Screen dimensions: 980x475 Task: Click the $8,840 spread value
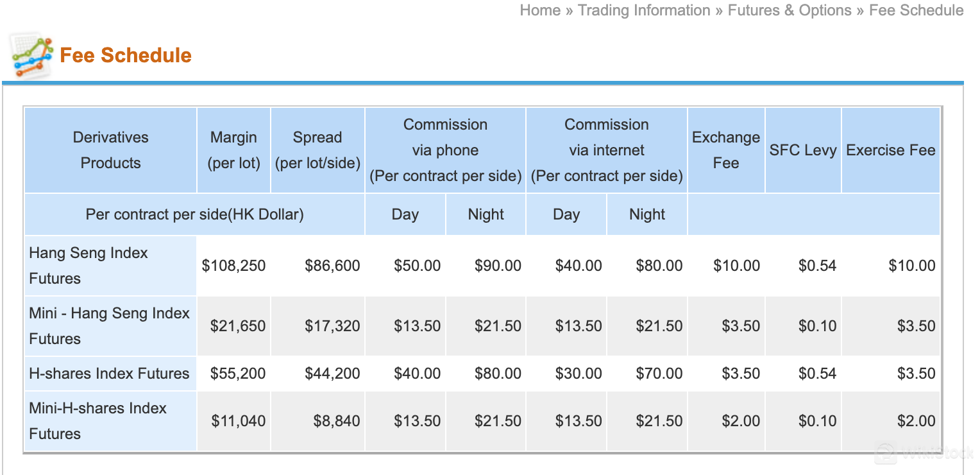[x=337, y=421]
